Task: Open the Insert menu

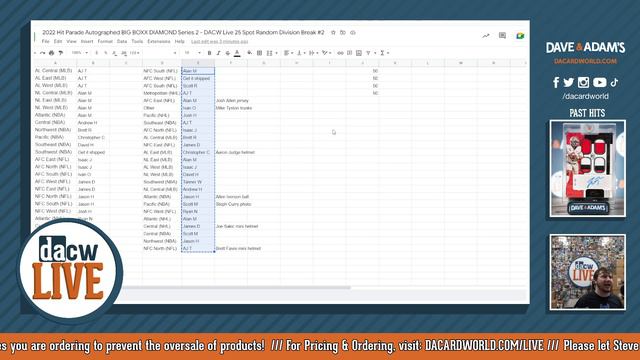Action: pyautogui.click(x=87, y=42)
